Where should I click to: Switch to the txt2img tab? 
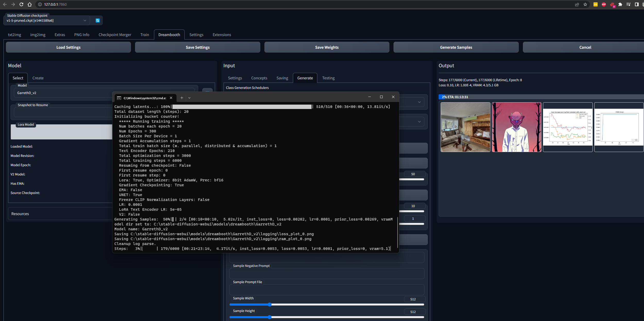(14, 35)
